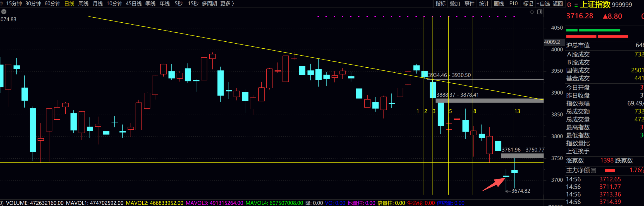This screenshot has height=206, width=644.
Task: Select the 15秒 period tab
Action: (x=193, y=4)
